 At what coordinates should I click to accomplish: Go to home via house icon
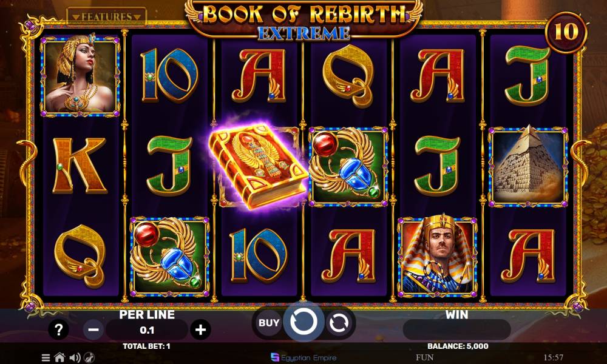[x=60, y=357]
